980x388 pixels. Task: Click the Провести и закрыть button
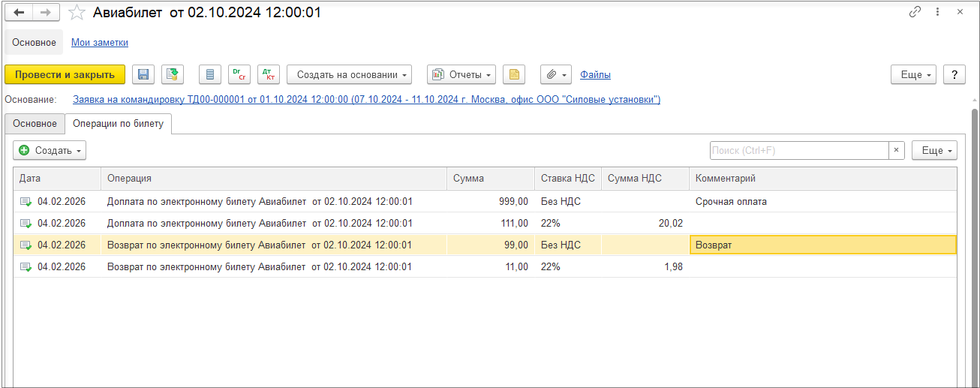pyautogui.click(x=65, y=74)
